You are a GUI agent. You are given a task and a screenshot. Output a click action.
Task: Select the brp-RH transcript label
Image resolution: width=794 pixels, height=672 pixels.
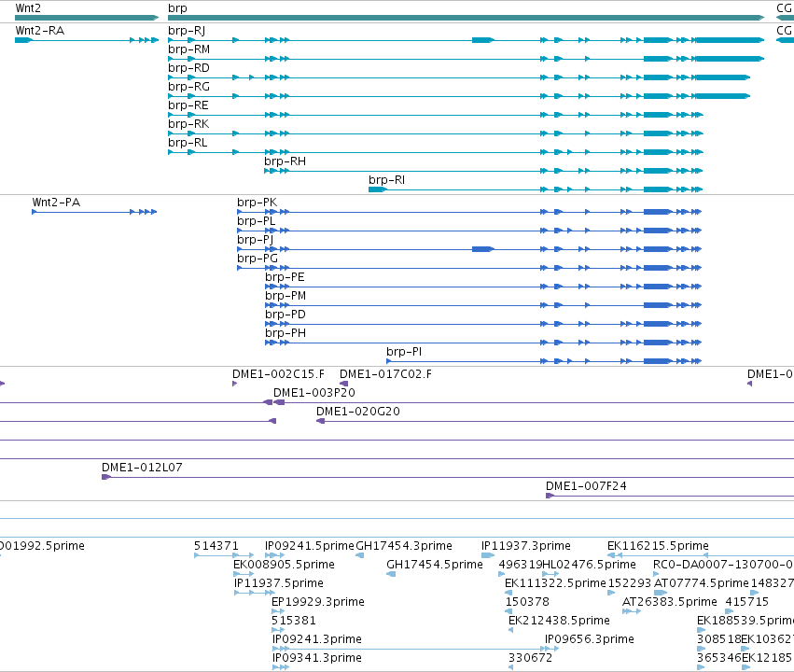click(x=286, y=161)
